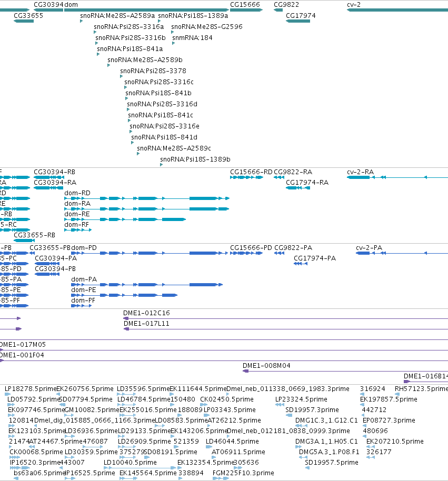This screenshot has height=481, width=448.
Task: Click snoRNA:Psi28S-3378 feature
Action: pyautogui.click(x=122, y=76)
